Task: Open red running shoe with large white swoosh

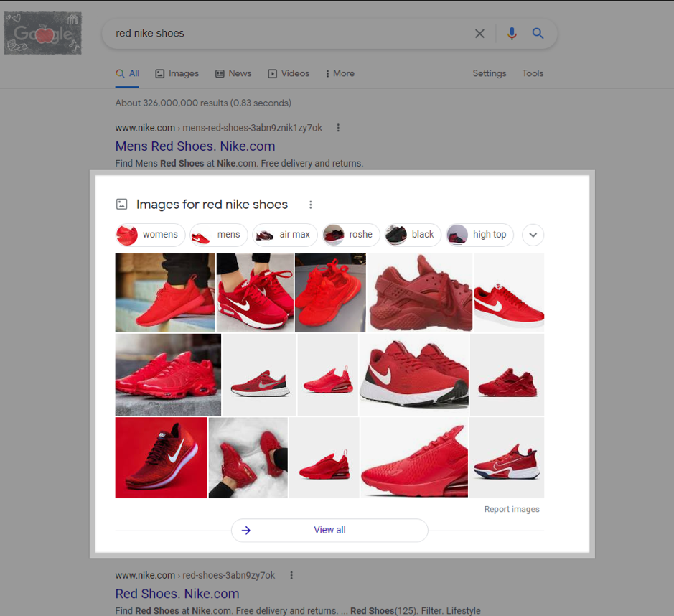Action: (x=413, y=375)
